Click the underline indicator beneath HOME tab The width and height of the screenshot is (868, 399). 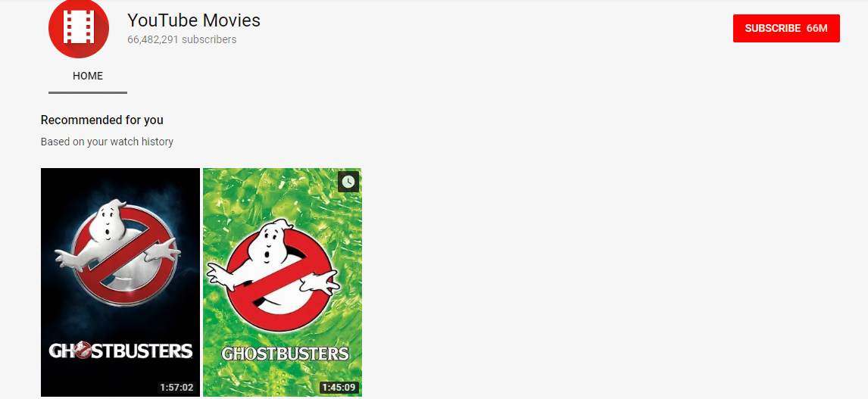[87, 92]
